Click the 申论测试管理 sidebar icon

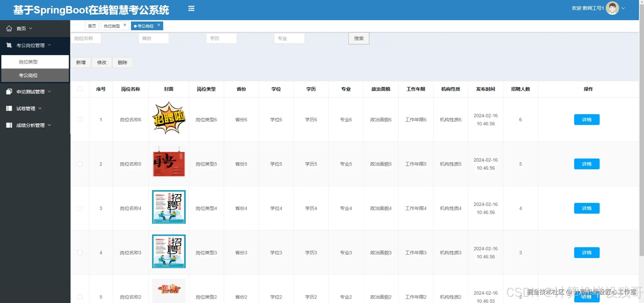(9, 92)
